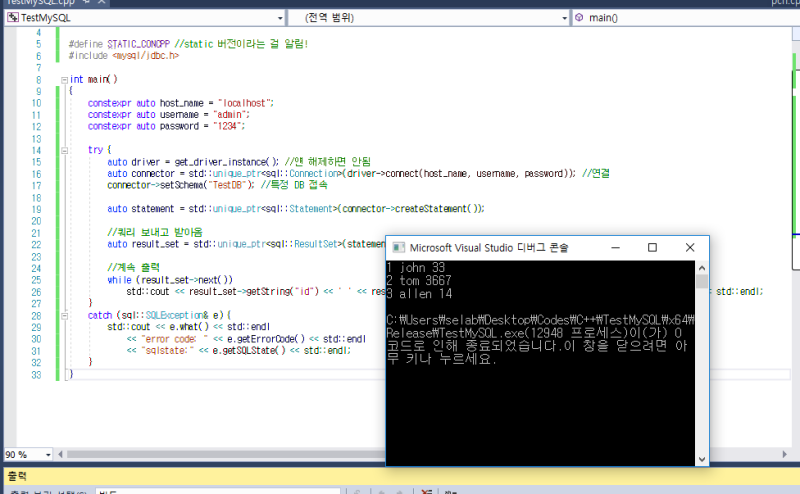Click the editor horizontal scrollbar left arrow

61,453
